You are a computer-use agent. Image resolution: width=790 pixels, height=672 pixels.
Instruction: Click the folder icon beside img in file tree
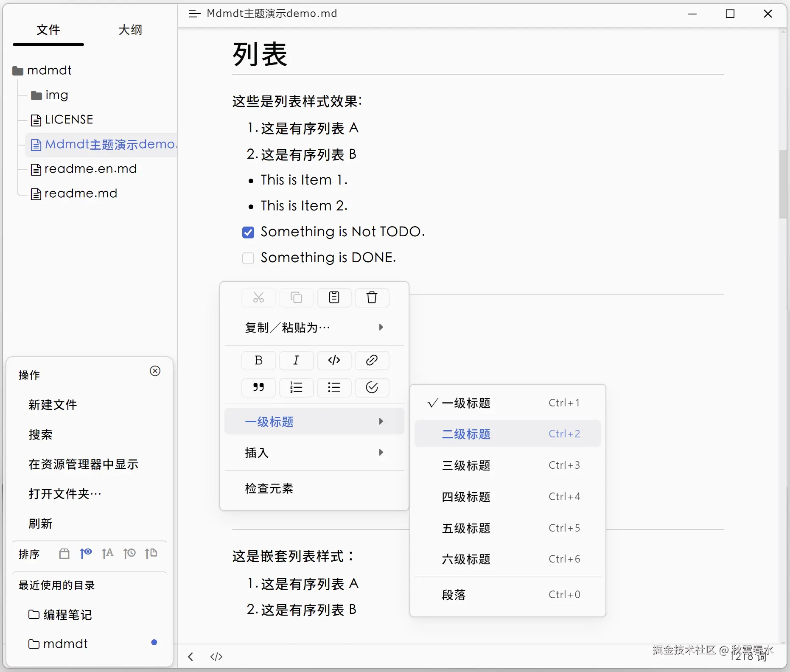36,95
